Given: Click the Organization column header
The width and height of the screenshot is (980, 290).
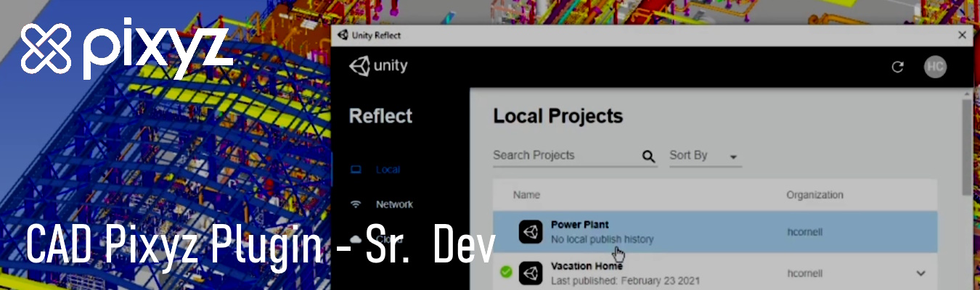Looking at the screenshot, I should pos(814,195).
